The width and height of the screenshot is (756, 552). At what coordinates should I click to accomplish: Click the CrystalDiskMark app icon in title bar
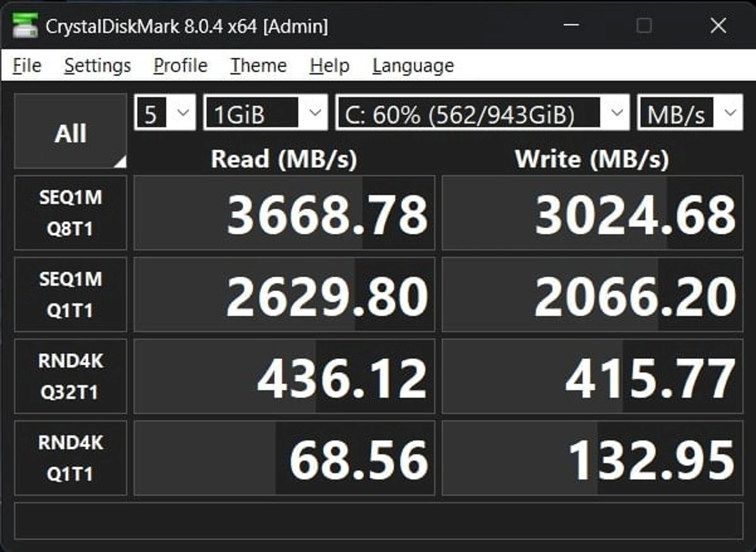[25, 26]
